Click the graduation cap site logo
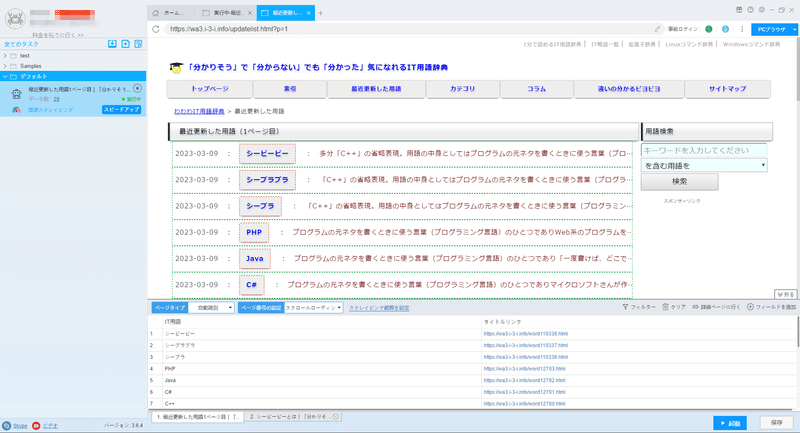This screenshot has height=433, width=800. point(177,67)
